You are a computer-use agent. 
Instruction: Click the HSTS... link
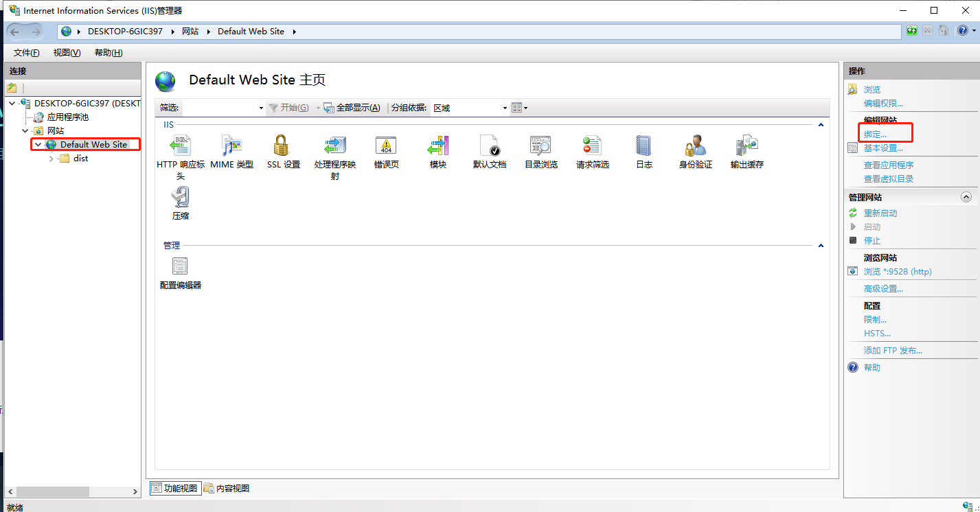click(x=877, y=334)
